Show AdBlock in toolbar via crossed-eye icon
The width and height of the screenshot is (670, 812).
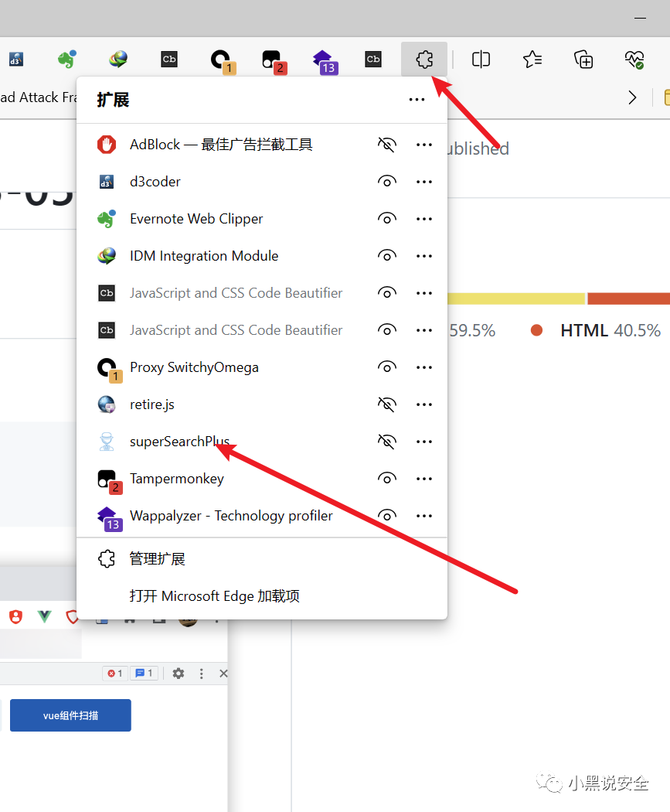387,145
